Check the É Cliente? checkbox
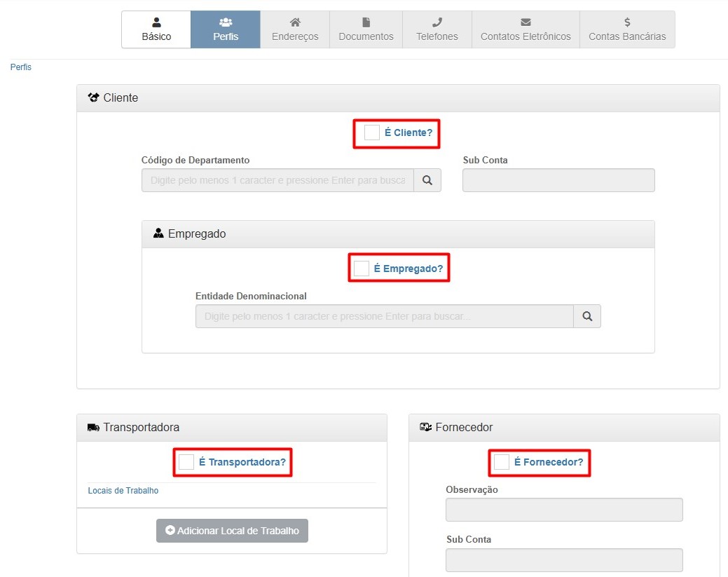The image size is (728, 577). click(x=372, y=133)
